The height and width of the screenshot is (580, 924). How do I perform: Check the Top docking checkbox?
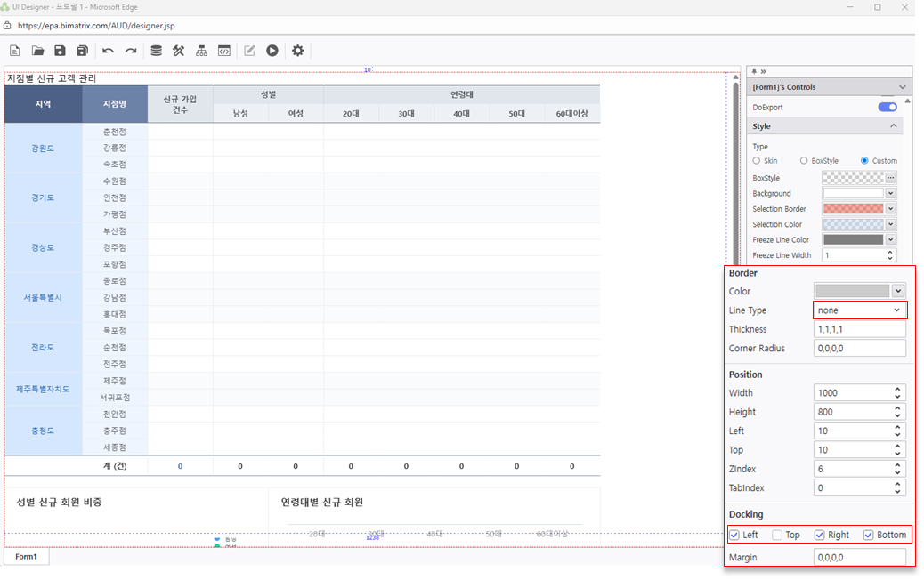[777, 536]
